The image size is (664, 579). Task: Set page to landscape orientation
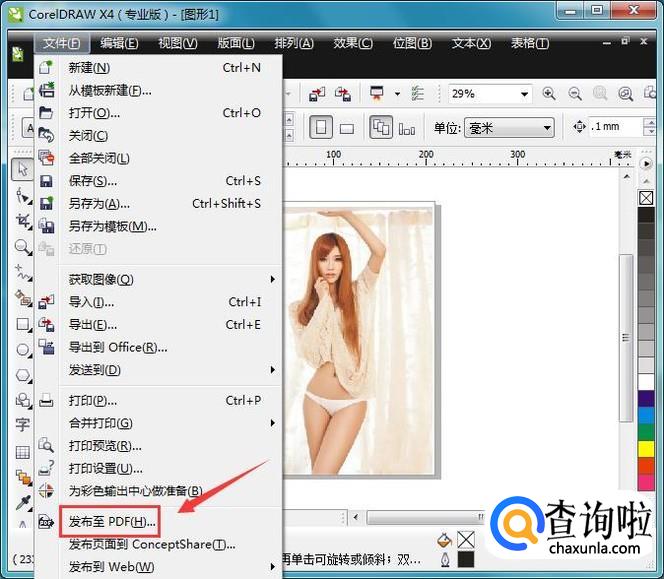click(347, 127)
